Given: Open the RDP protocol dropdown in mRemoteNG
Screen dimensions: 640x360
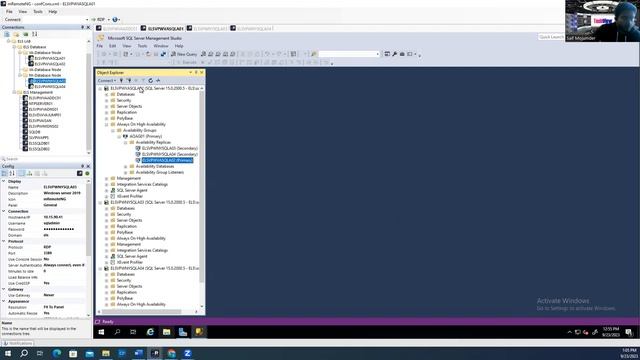Looking at the screenshot, I should pos(103,19).
